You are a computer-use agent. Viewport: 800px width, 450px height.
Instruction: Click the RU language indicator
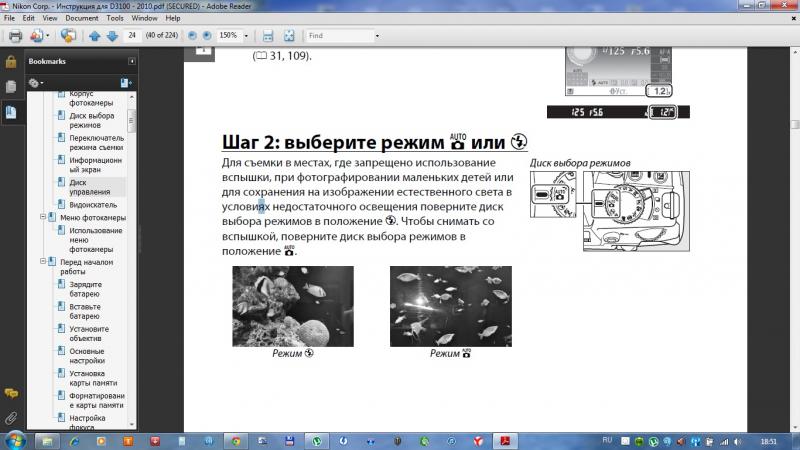point(607,440)
